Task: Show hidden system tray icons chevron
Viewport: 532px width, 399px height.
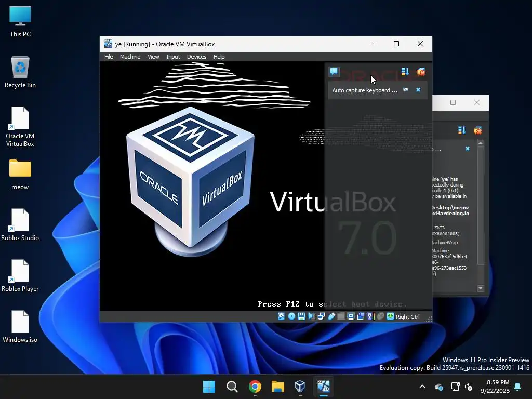Action: 422,387
